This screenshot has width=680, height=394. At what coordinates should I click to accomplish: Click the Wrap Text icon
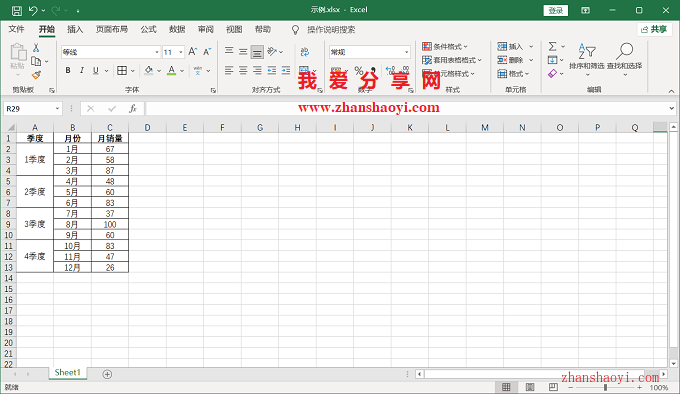[305, 52]
